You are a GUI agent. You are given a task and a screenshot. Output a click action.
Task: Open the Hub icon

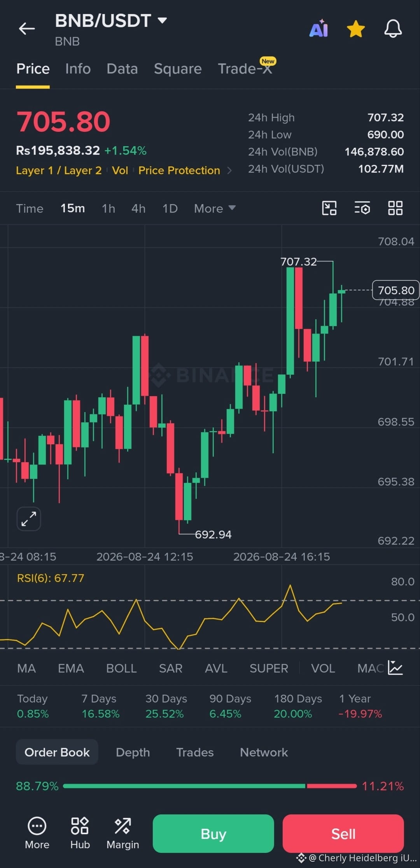[80, 833]
